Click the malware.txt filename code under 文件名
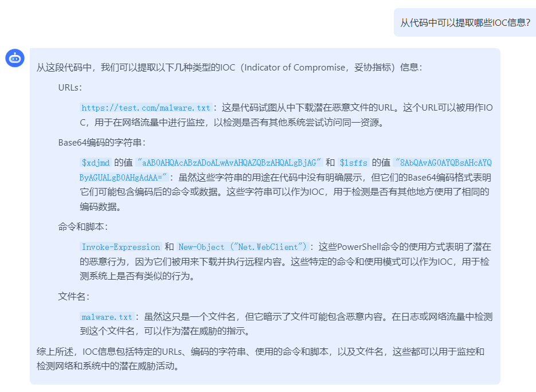The width and height of the screenshot is (536, 392). click(107, 317)
